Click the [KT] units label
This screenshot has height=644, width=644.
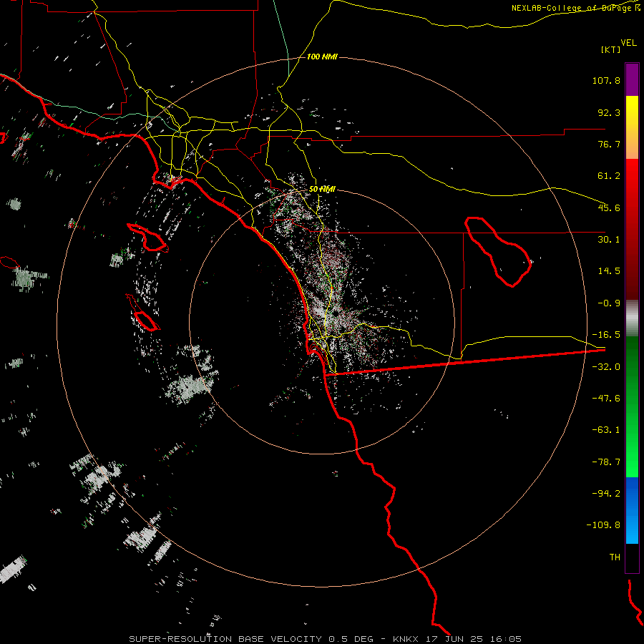611,49
